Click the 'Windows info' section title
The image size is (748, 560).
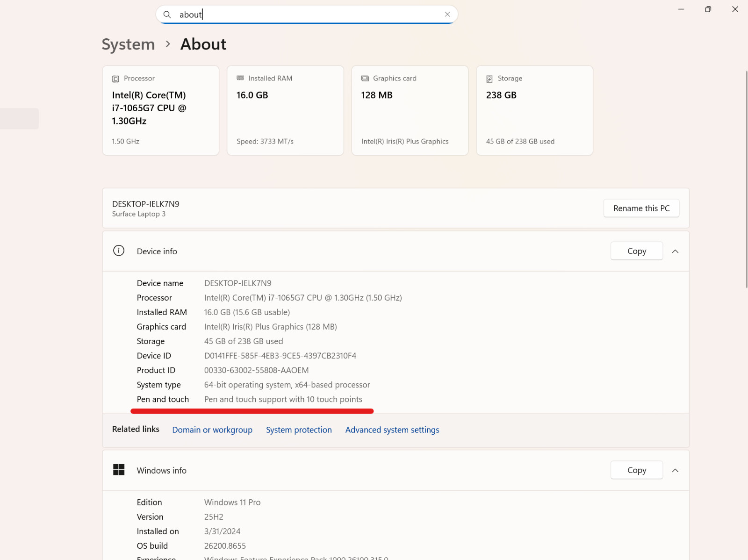(x=162, y=471)
